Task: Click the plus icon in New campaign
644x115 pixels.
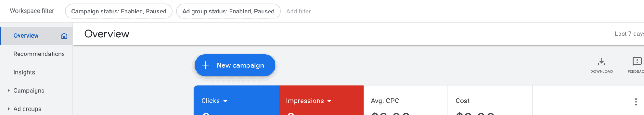Action: pyautogui.click(x=206, y=65)
